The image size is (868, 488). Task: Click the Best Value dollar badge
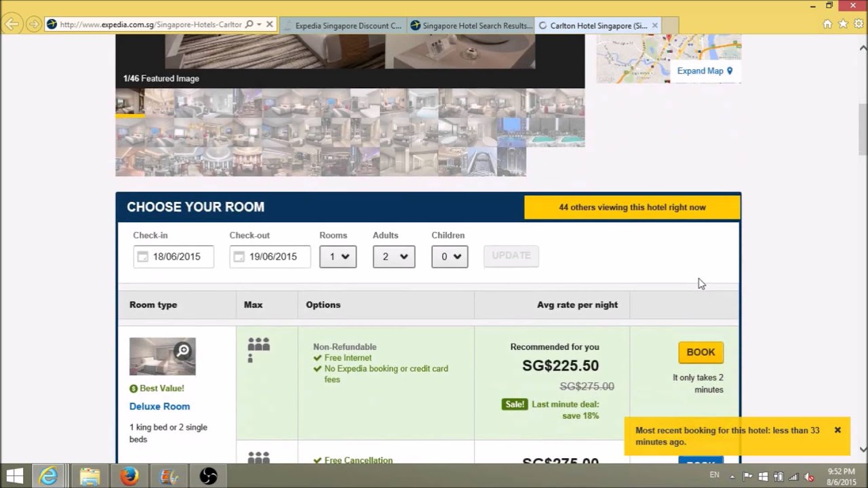click(134, 388)
